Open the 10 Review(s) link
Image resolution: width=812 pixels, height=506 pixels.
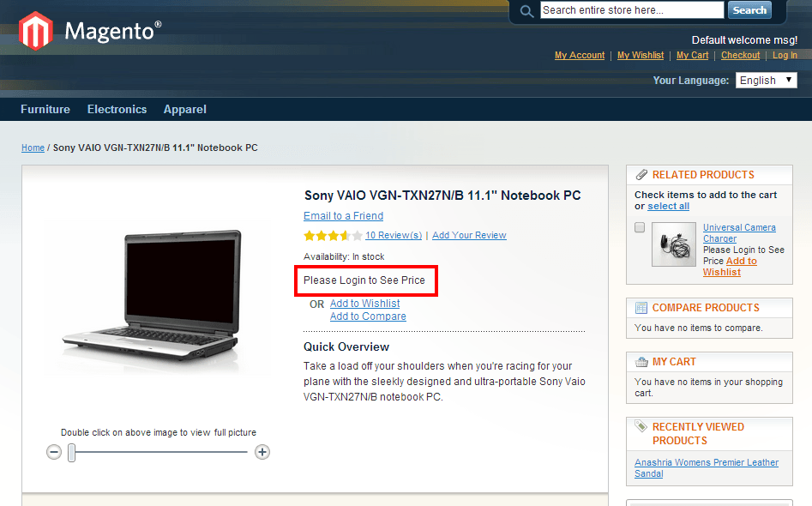click(394, 235)
